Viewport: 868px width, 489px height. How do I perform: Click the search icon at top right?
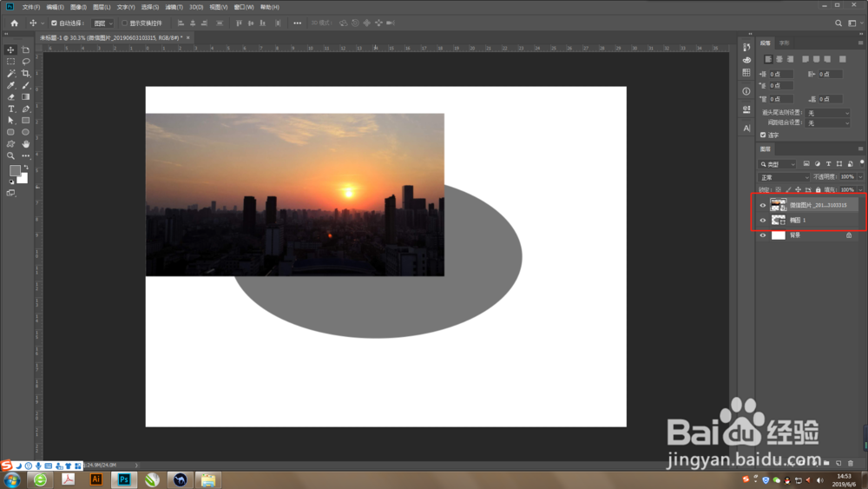coord(838,23)
